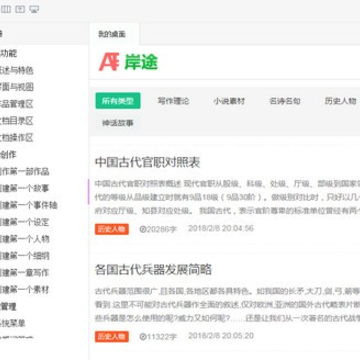
Task: Click sidebar section header ending 管理
Action: [8, 306]
